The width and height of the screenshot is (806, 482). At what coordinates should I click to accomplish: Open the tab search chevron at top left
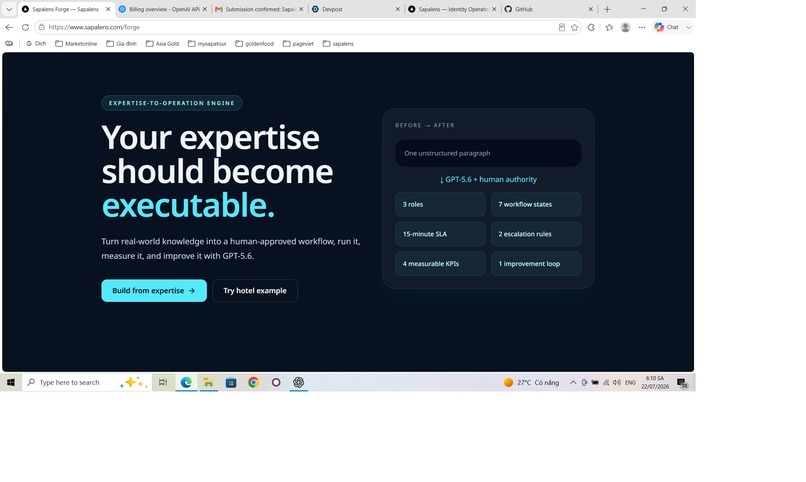pos(9,9)
